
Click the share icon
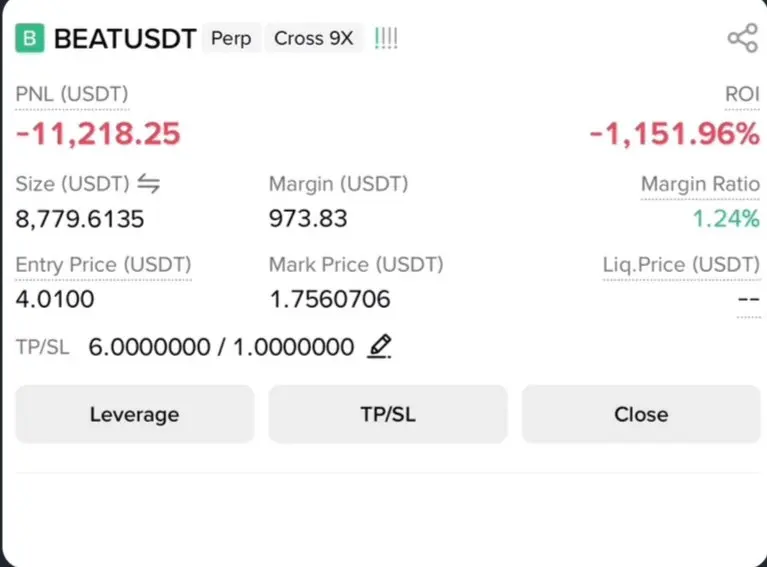(x=742, y=39)
